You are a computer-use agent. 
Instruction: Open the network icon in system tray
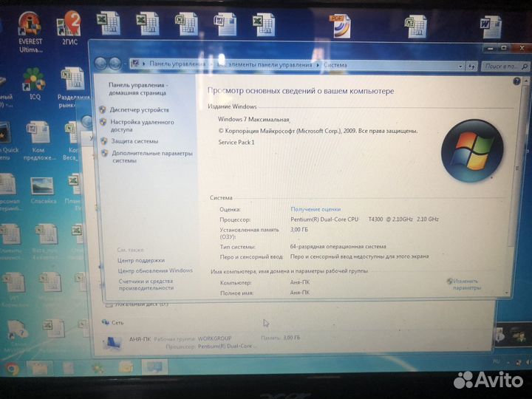(519, 363)
